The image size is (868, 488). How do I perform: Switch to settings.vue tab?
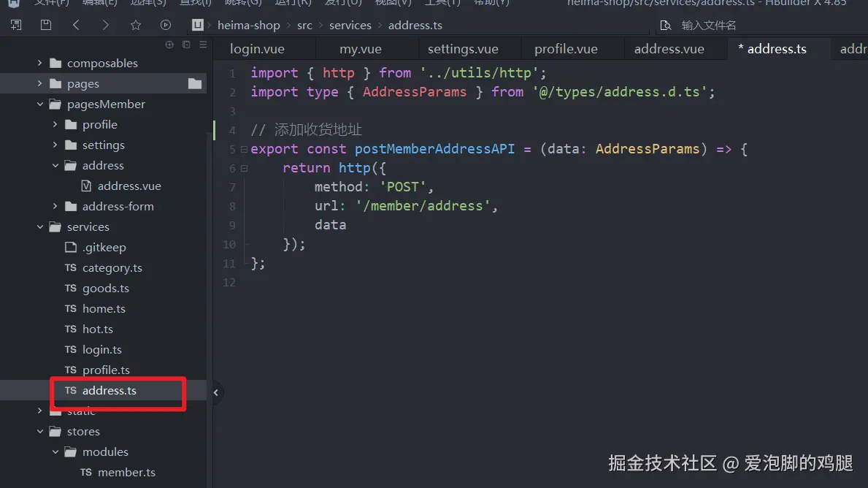point(463,49)
